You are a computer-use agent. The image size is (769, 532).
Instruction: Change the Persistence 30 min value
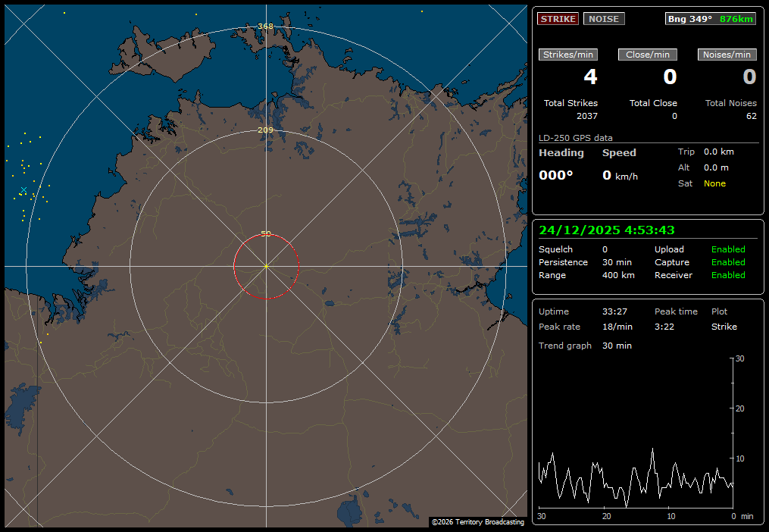coord(617,262)
